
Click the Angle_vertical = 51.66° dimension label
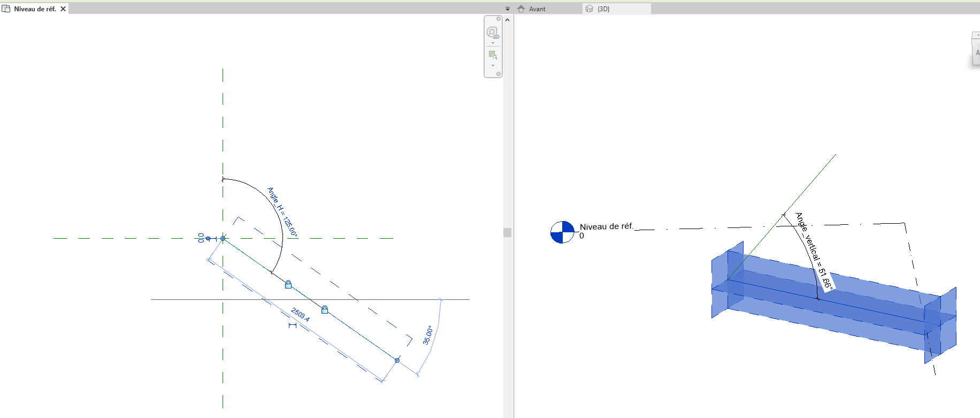[814, 252]
